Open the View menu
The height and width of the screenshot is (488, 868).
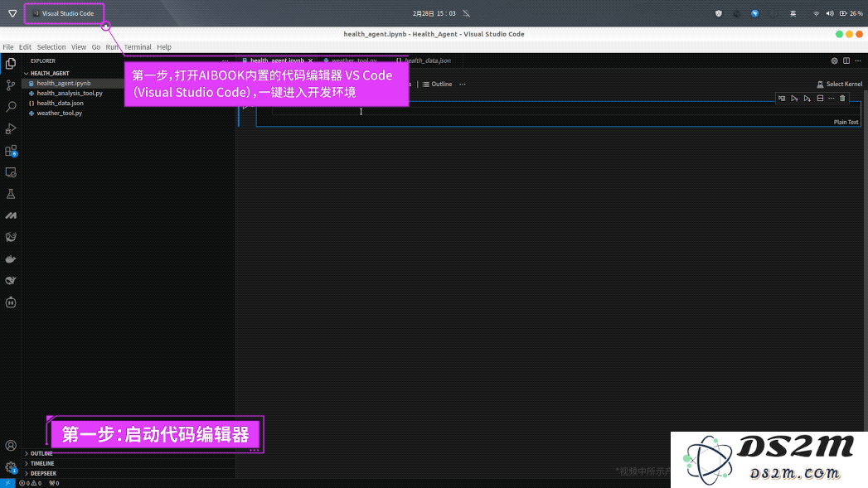pyautogui.click(x=79, y=47)
